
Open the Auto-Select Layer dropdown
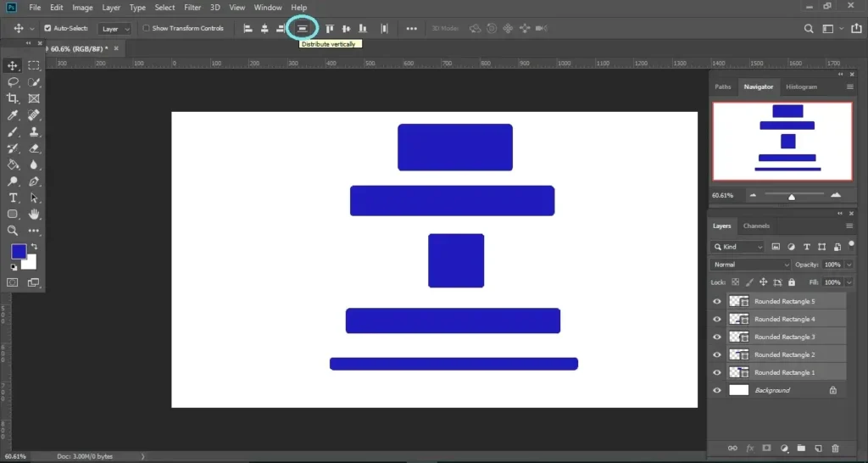pyautogui.click(x=115, y=29)
